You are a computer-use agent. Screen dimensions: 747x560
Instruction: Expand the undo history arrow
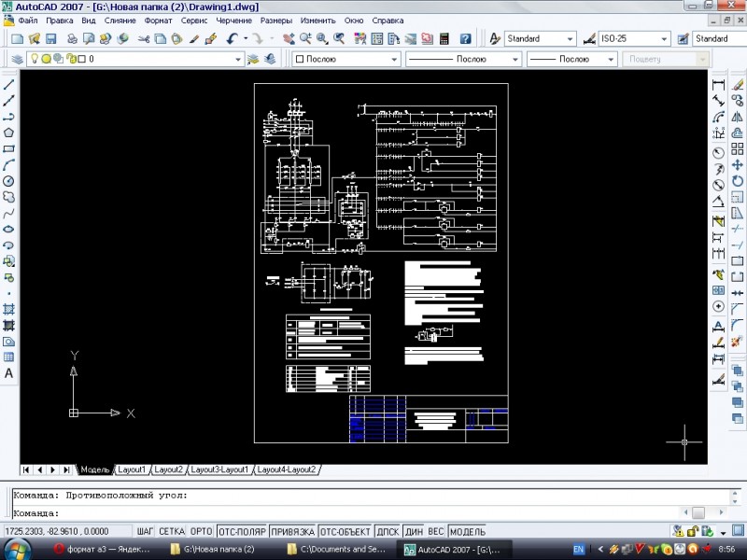(246, 39)
